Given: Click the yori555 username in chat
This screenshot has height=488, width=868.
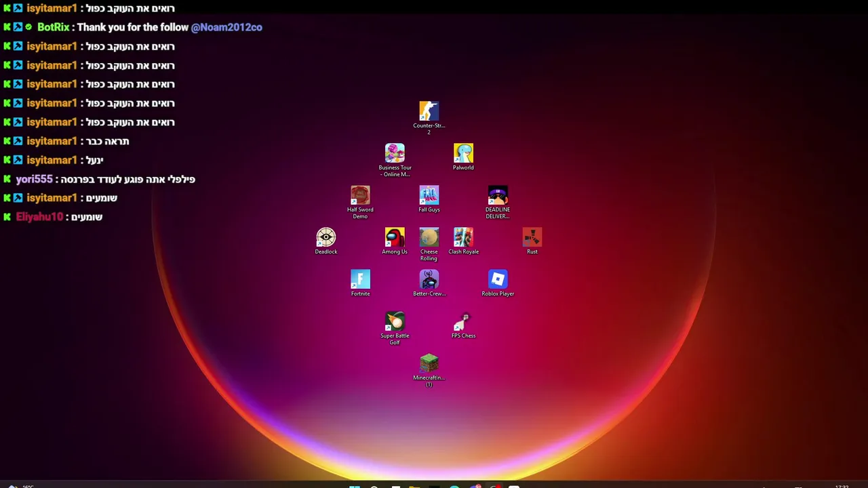Looking at the screenshot, I should (34, 179).
